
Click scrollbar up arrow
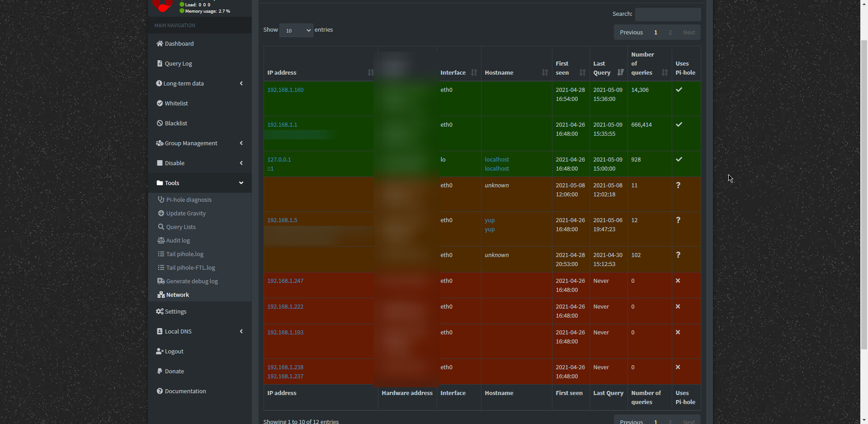pos(864,3)
